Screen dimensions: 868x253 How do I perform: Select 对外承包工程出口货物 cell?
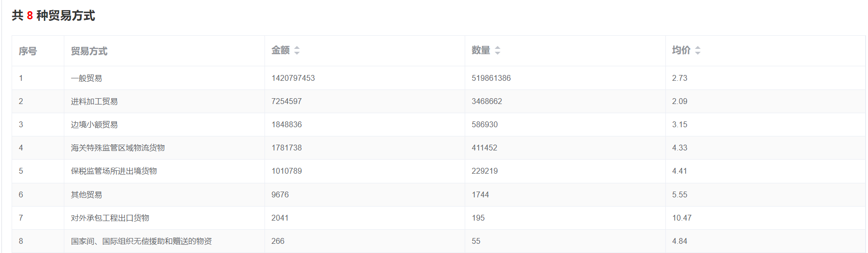click(110, 218)
